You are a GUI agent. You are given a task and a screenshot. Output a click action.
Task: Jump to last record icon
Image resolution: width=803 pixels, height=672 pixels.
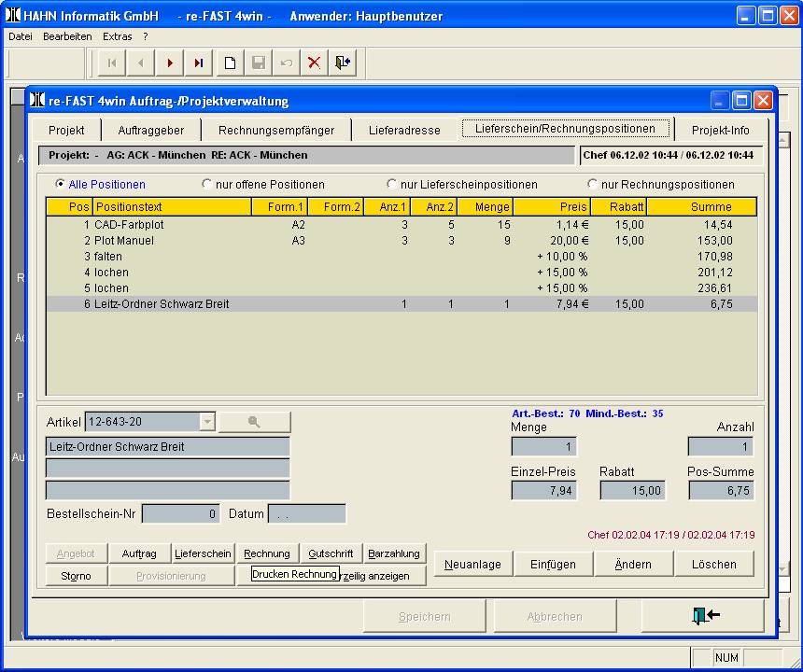(x=199, y=63)
